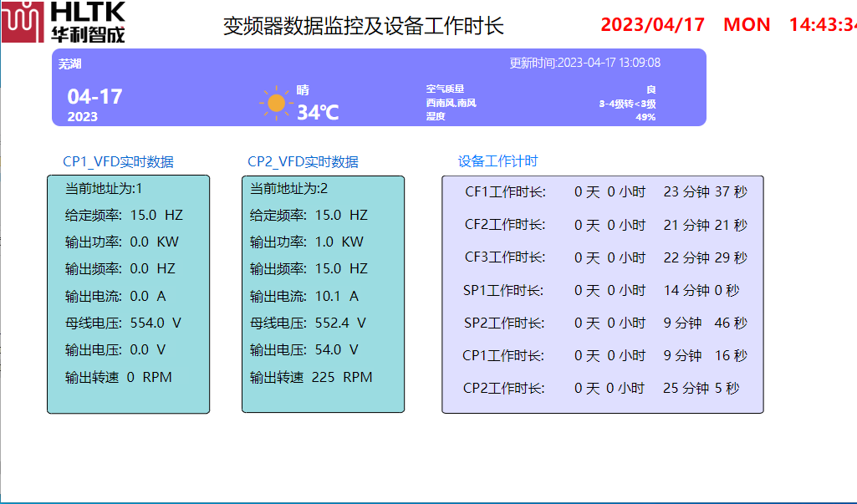Viewport: 857px width, 504px height.
Task: Click the sunny weather sun icon
Action: pyautogui.click(x=276, y=103)
